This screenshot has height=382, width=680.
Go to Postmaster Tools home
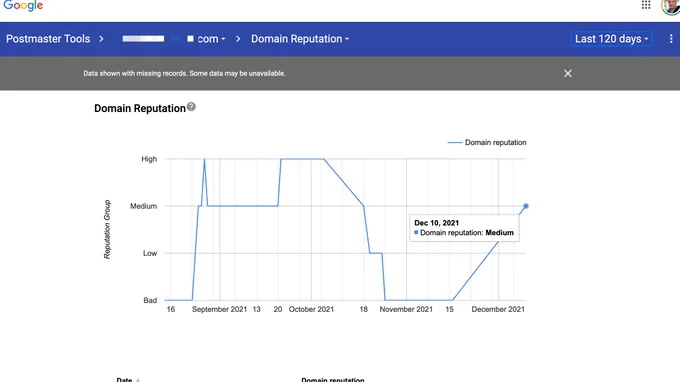point(48,39)
